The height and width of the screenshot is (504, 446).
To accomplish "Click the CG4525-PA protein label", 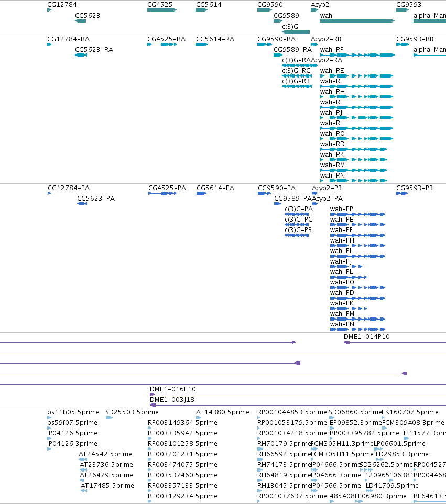I will click(x=167, y=188).
